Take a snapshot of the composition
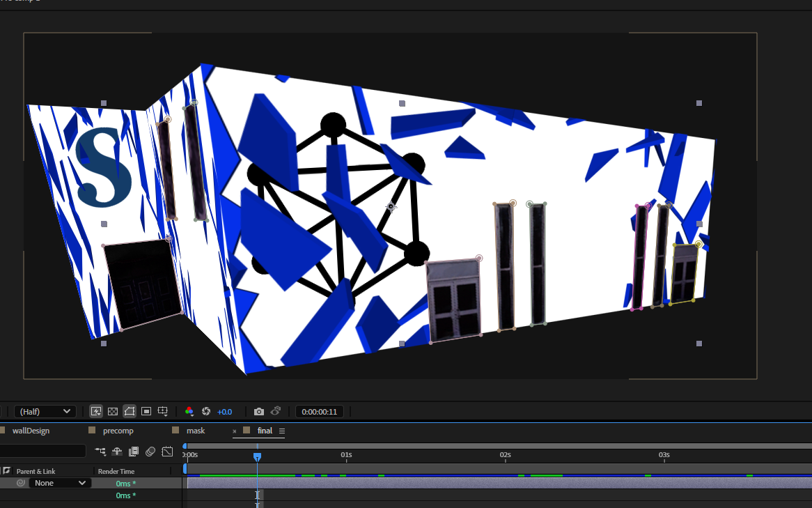Screen dimensions: 812x508 click(258, 411)
